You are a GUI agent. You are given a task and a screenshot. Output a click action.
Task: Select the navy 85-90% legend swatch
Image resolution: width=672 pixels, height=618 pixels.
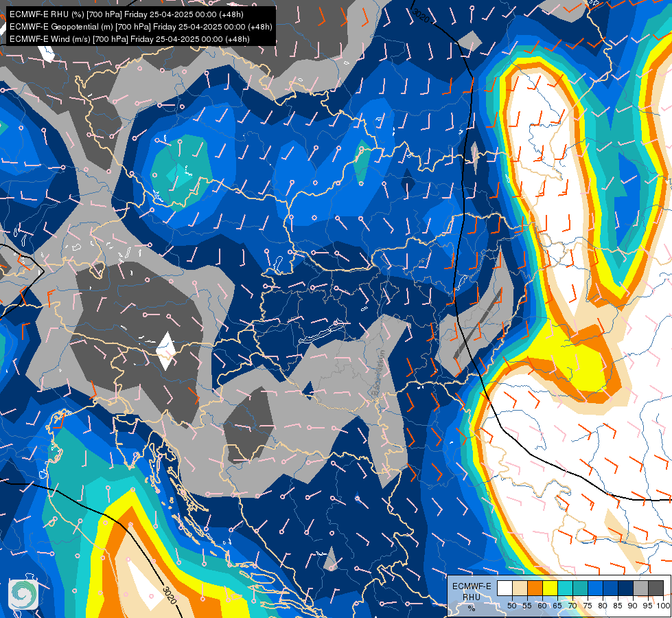tap(625, 588)
